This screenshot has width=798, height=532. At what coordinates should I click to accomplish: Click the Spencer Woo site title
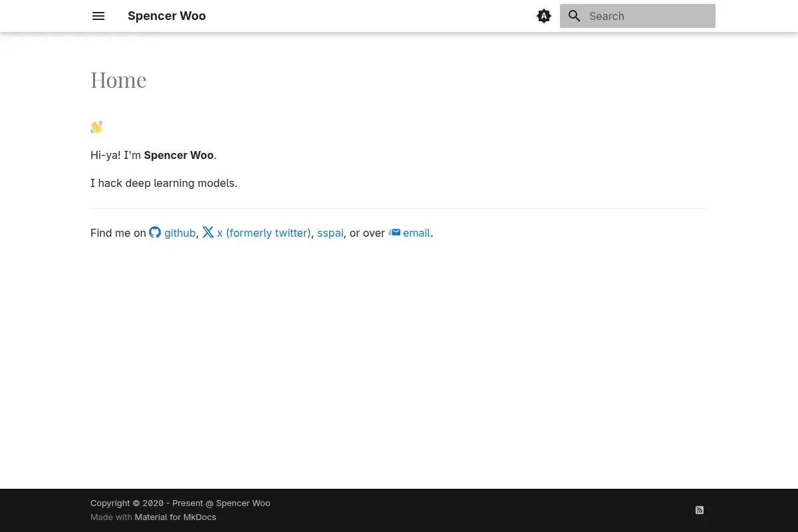[x=167, y=16]
